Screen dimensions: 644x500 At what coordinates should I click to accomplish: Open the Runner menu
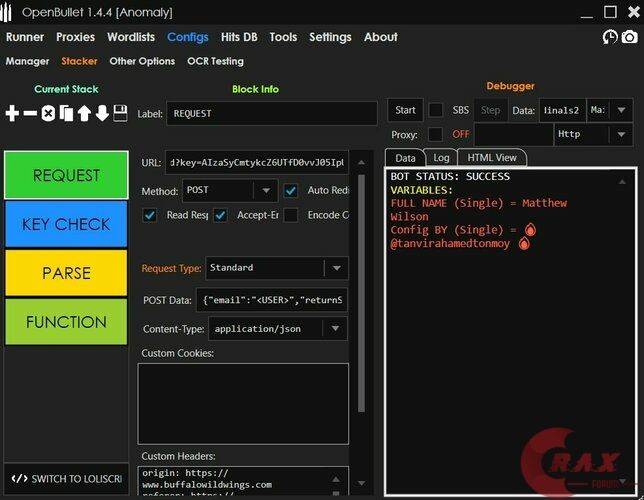[x=25, y=37]
